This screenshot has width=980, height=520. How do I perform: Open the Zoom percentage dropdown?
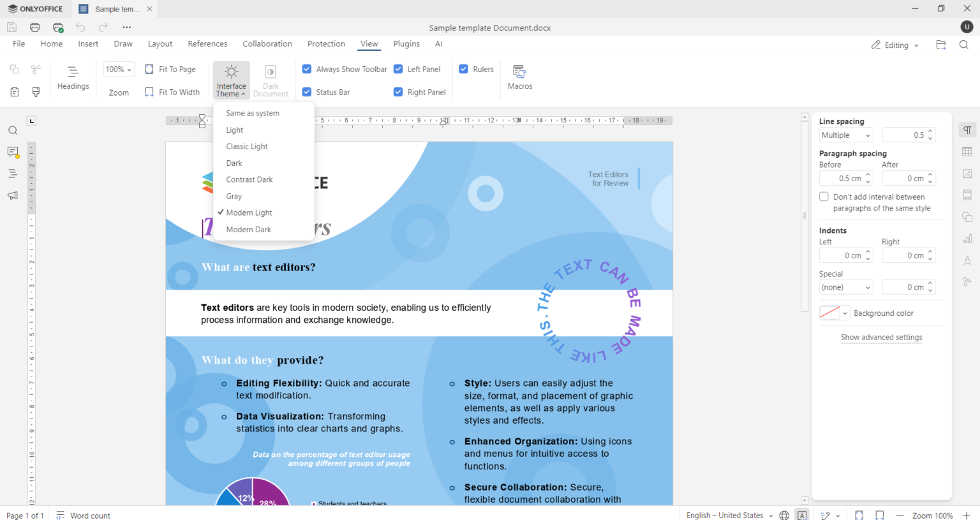[118, 69]
